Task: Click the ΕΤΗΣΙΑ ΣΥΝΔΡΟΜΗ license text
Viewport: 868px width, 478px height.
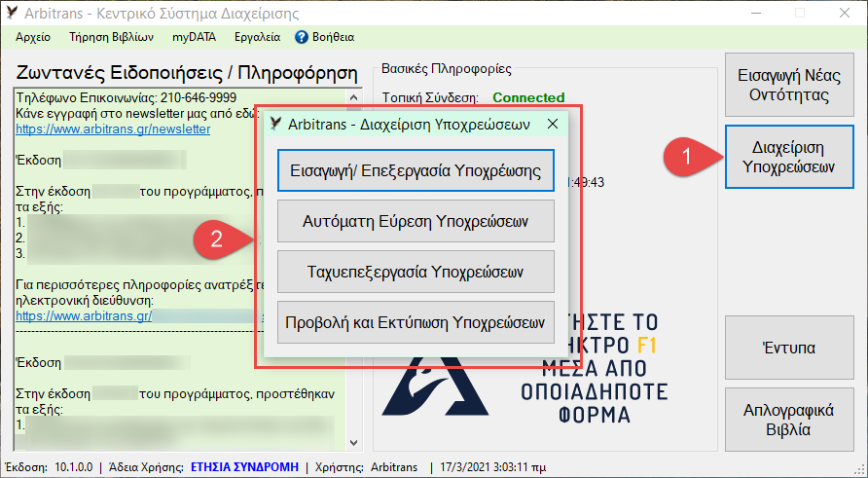Action: [x=244, y=467]
